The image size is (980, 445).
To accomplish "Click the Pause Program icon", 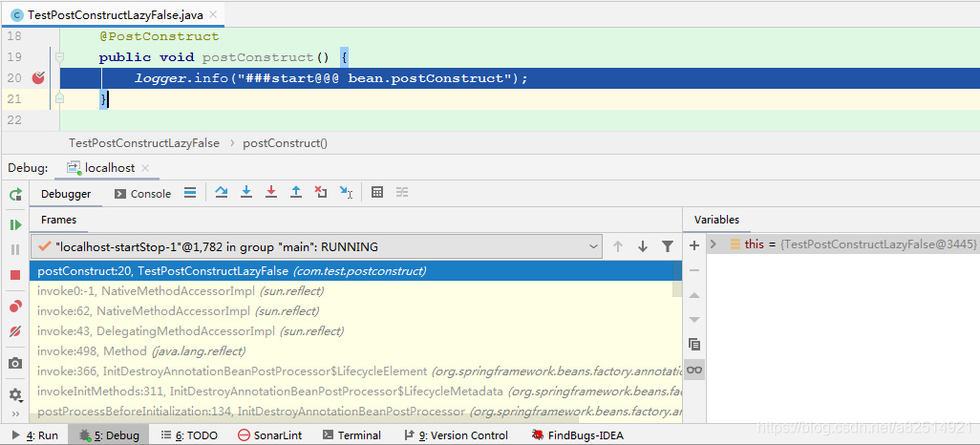I will tap(15, 249).
